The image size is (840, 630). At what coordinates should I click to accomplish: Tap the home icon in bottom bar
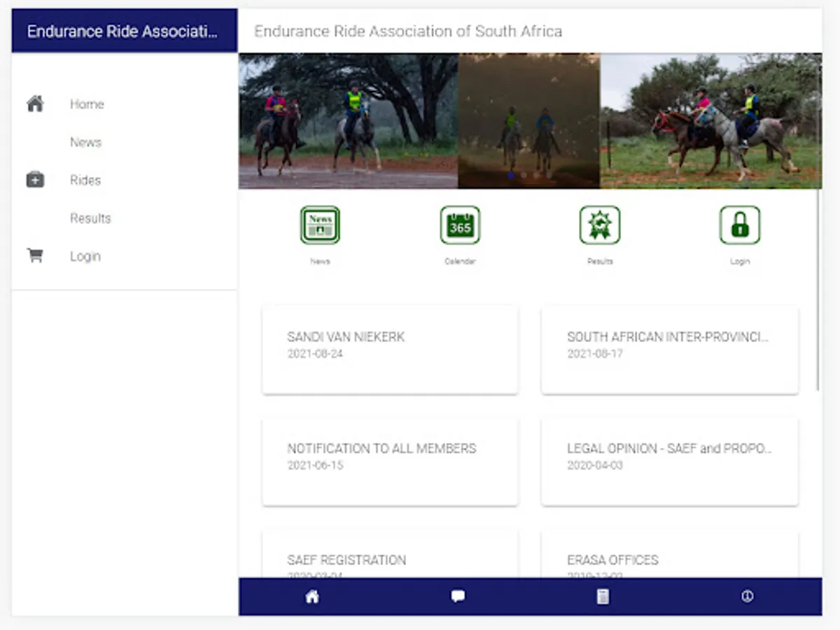click(x=312, y=596)
